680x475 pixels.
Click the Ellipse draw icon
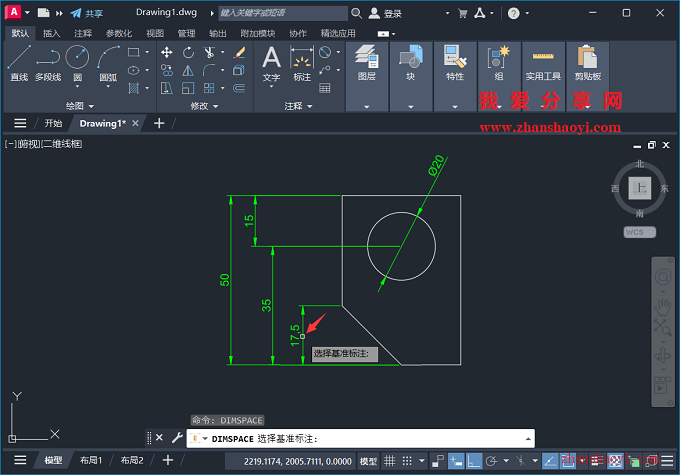(134, 70)
